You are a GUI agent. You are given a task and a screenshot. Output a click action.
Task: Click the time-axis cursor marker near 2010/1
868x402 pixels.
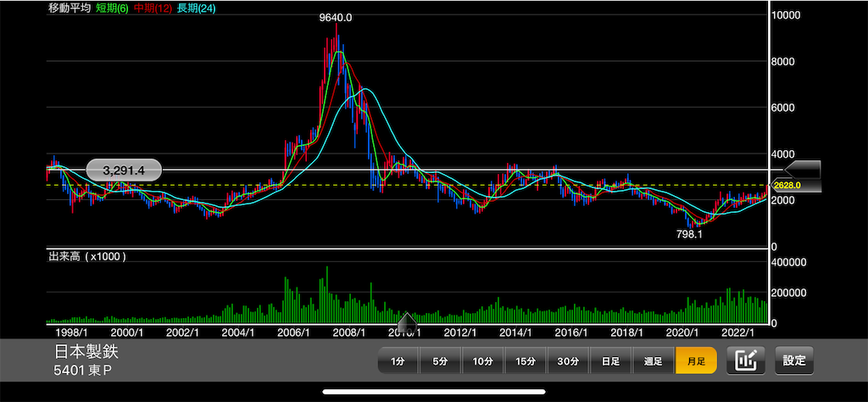[x=408, y=321]
